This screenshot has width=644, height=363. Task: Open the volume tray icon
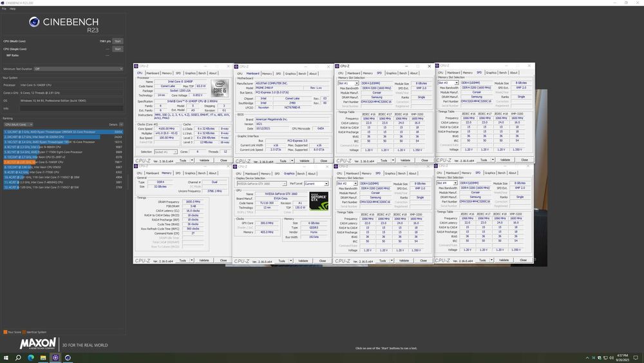click(612, 358)
